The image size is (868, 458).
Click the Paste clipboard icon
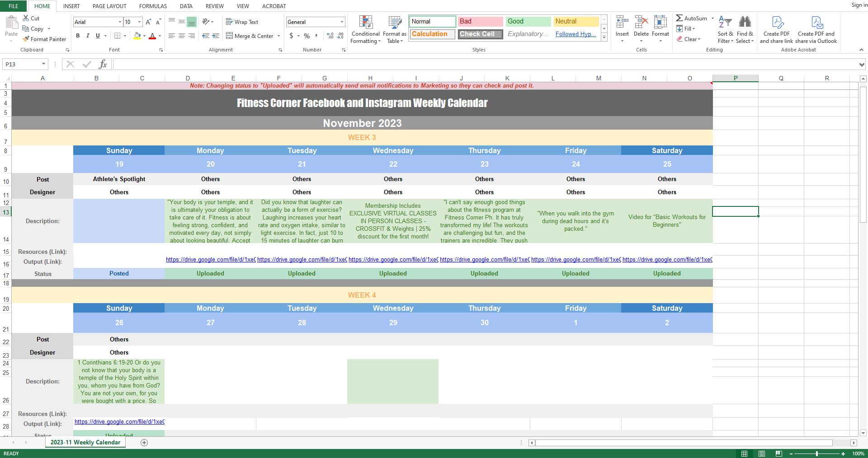point(11,23)
